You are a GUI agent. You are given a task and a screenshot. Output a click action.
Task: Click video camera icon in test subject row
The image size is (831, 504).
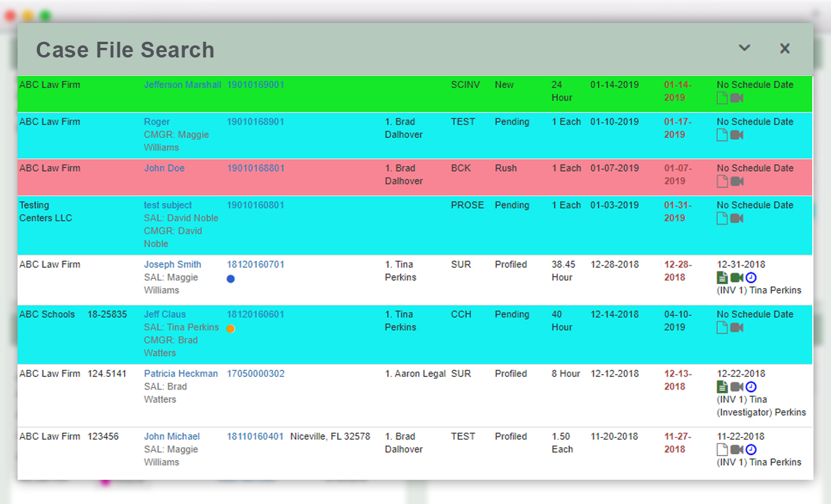pyautogui.click(x=737, y=218)
